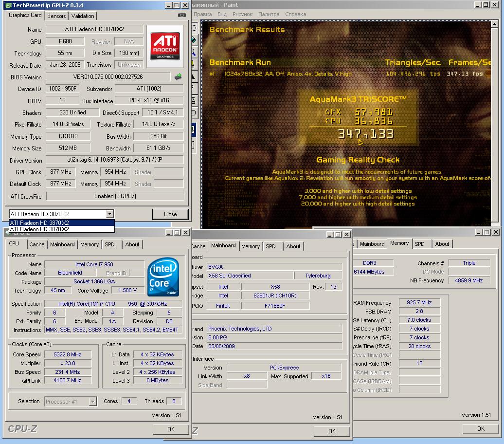Viewport: 504px width, 444px height.
Task: Open the Graphics Card tab in GPU-Z
Action: (25, 15)
